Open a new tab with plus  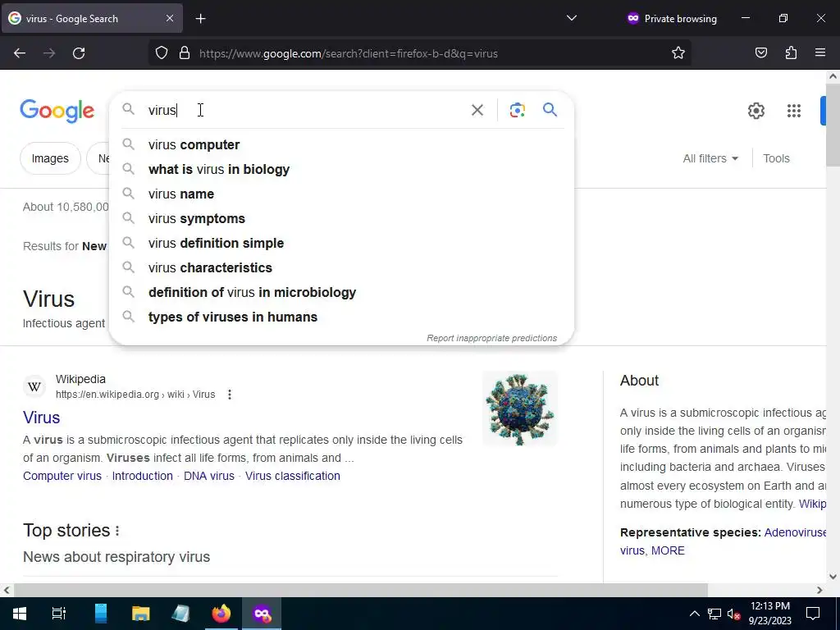(200, 19)
